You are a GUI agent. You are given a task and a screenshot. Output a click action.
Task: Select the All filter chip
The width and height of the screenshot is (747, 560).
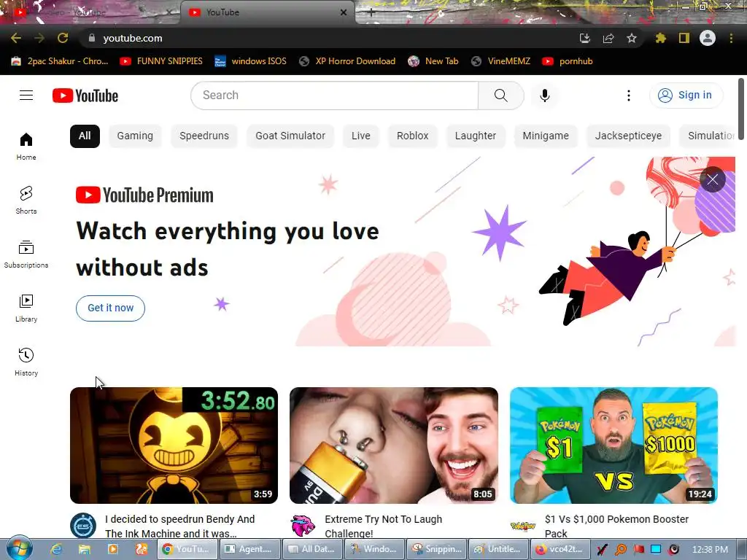[85, 136]
